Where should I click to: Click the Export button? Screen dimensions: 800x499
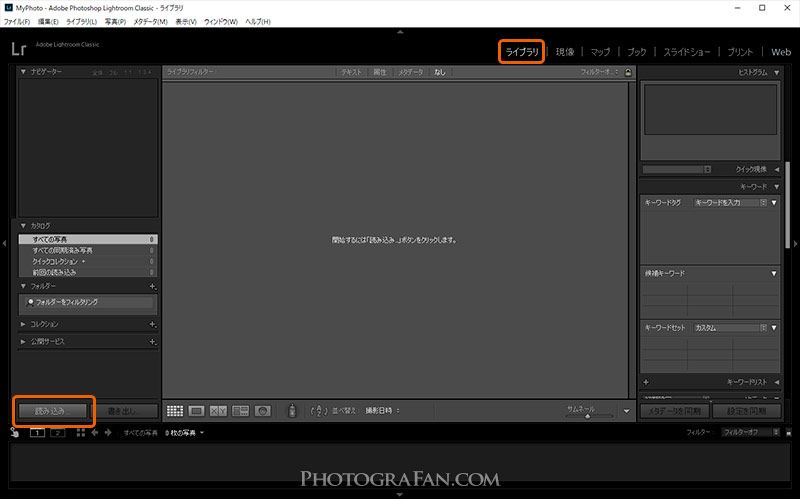125,411
